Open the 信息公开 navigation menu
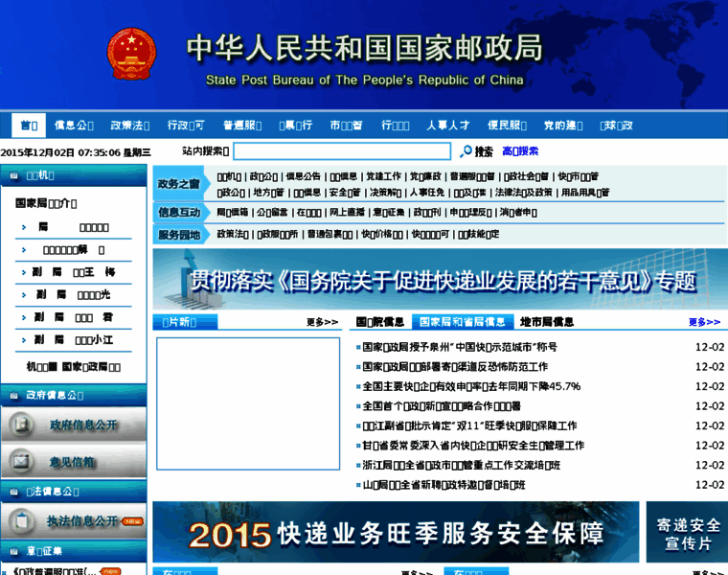This screenshot has width=728, height=575. pyautogui.click(x=74, y=126)
